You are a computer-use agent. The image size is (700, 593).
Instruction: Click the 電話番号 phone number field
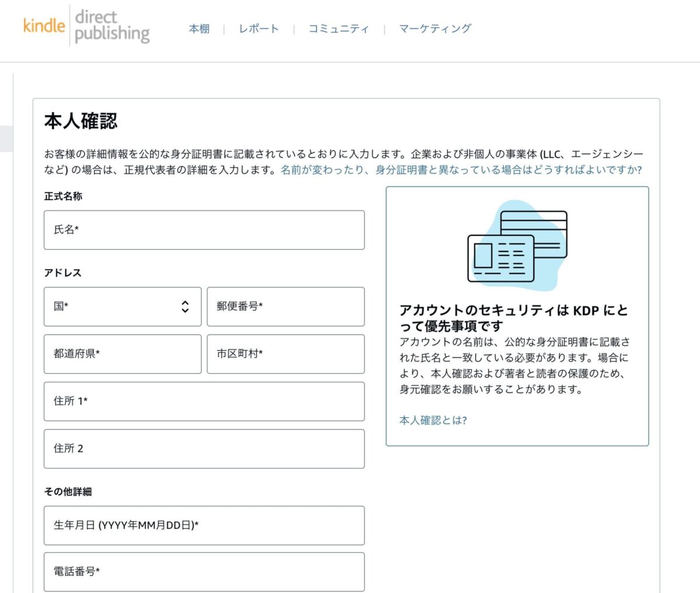tap(204, 572)
